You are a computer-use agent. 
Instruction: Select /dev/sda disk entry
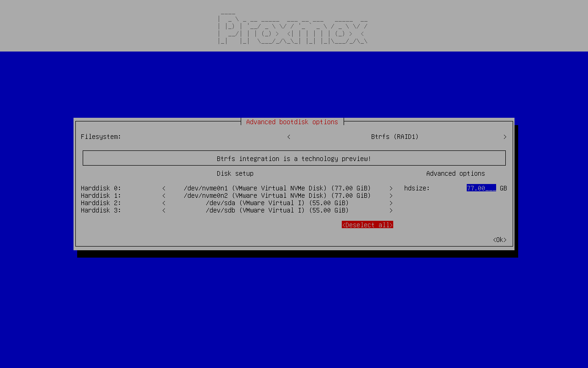(x=277, y=203)
